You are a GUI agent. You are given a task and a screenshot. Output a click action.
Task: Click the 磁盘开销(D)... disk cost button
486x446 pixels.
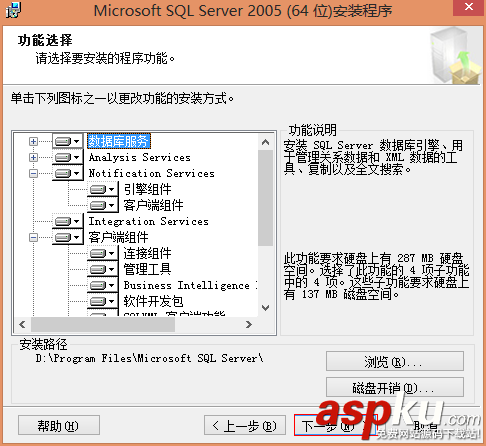pos(395,387)
